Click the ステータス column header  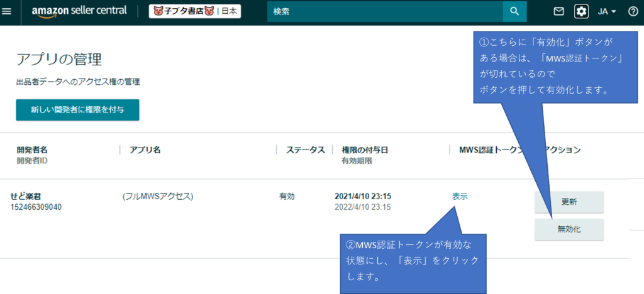(x=306, y=150)
